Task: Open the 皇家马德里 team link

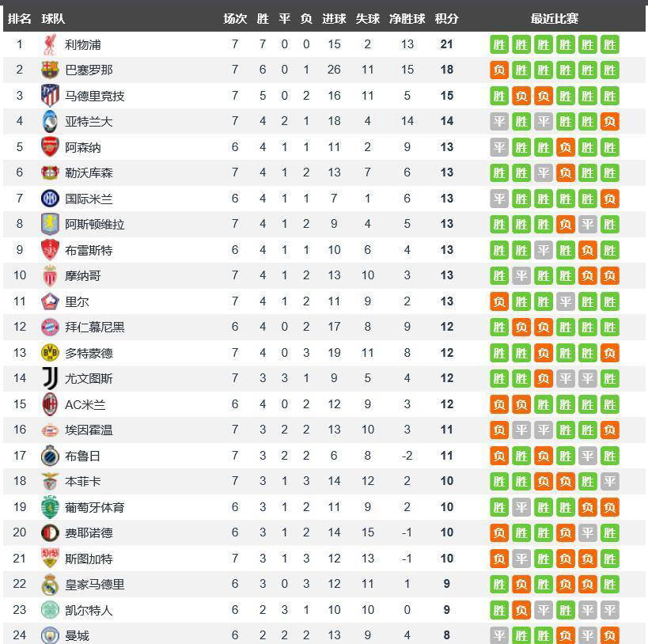Action: click(95, 585)
